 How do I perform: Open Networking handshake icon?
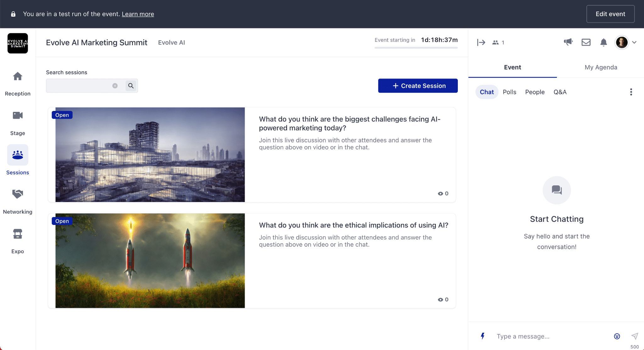click(x=18, y=194)
